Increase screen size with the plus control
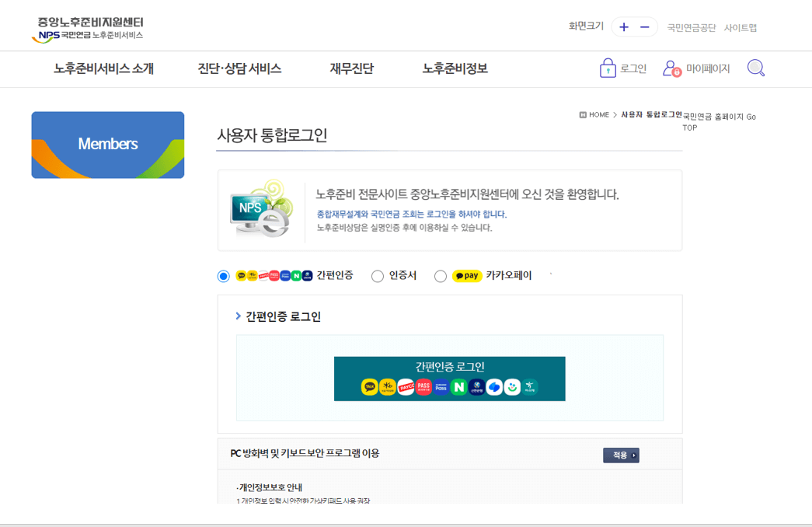Image resolution: width=812 pixels, height=527 pixels. click(x=623, y=26)
